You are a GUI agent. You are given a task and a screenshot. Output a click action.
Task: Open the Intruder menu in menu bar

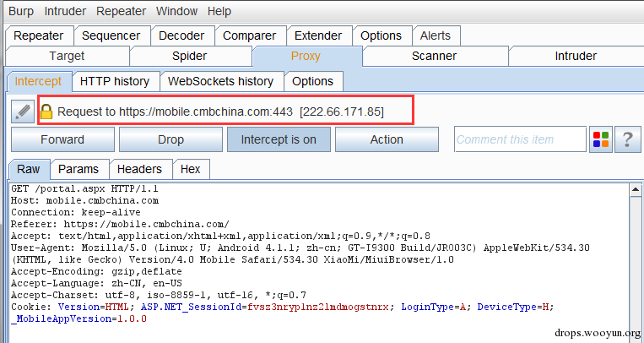tap(65, 11)
